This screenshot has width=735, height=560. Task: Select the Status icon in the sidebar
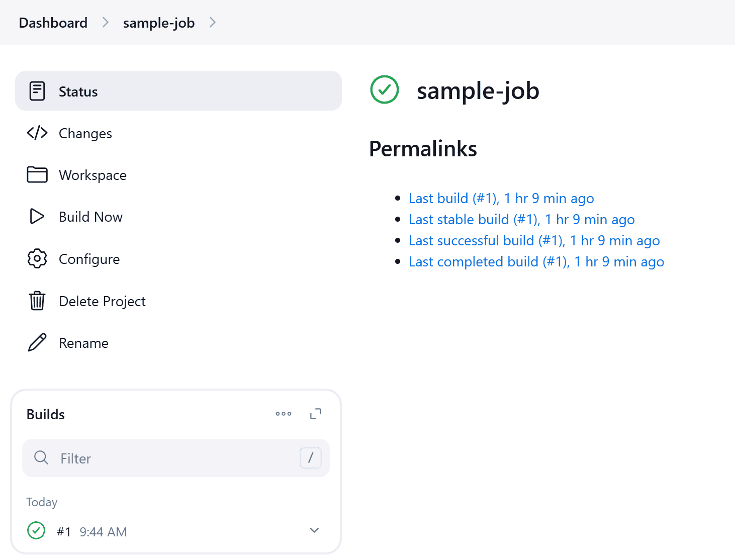pyautogui.click(x=37, y=91)
